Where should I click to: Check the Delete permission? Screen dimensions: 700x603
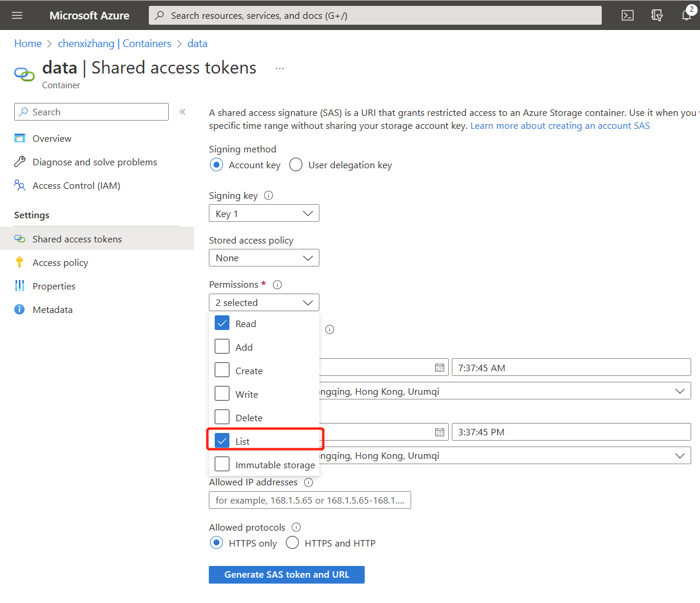pos(222,417)
